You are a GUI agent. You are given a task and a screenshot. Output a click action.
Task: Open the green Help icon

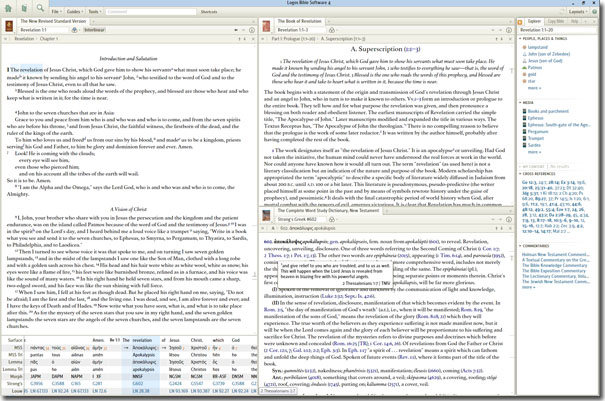coord(595,12)
